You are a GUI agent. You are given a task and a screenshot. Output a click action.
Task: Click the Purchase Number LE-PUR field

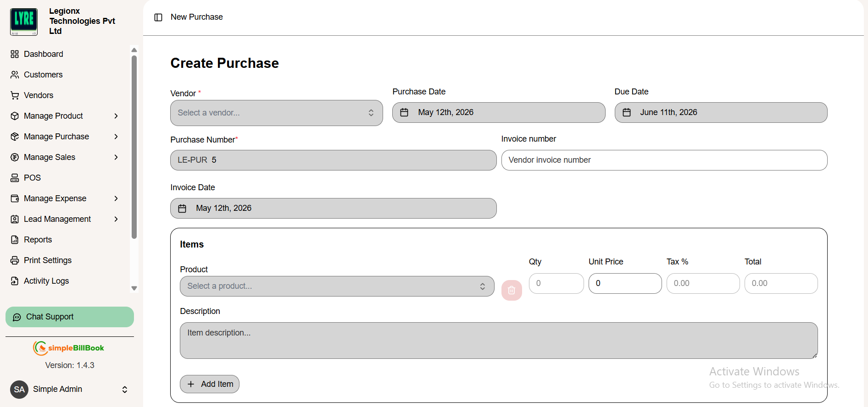pyautogui.click(x=334, y=160)
